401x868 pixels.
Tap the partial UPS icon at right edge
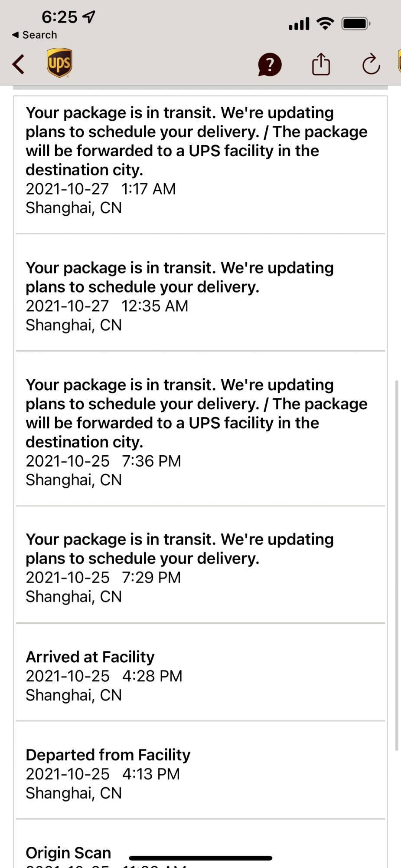coord(398,62)
